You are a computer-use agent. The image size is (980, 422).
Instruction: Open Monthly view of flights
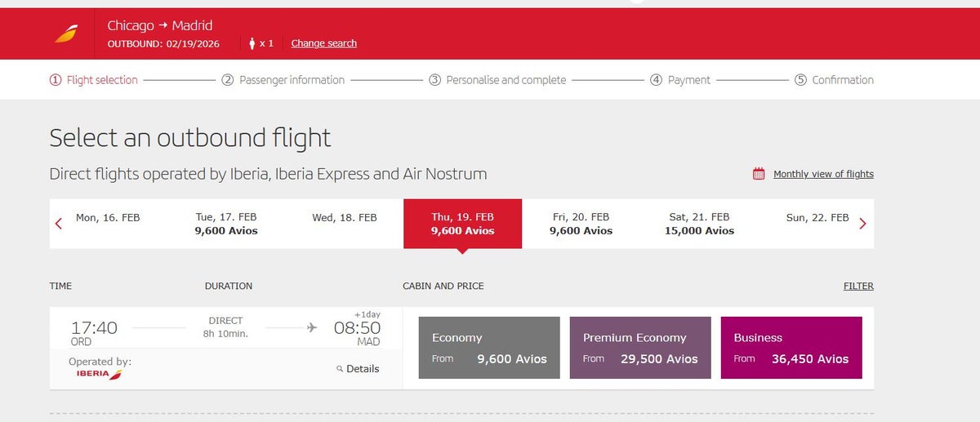tap(823, 174)
